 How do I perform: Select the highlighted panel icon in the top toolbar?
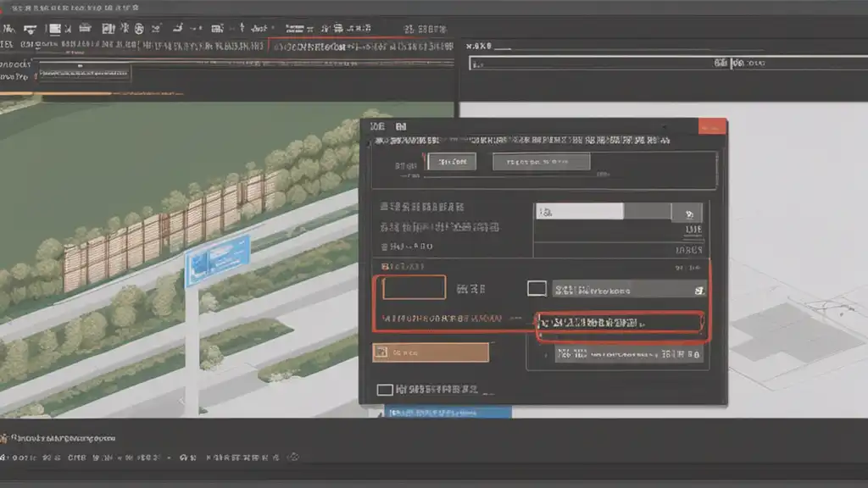click(55, 29)
